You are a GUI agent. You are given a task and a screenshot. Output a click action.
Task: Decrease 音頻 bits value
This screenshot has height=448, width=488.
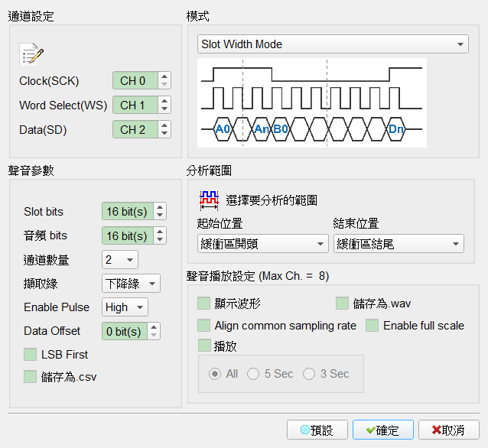click(x=160, y=239)
